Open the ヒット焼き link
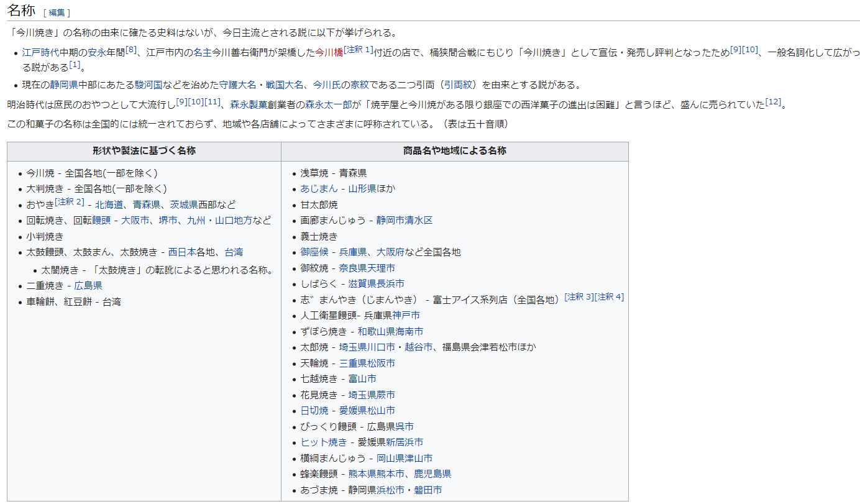The width and height of the screenshot is (860, 504). [323, 442]
